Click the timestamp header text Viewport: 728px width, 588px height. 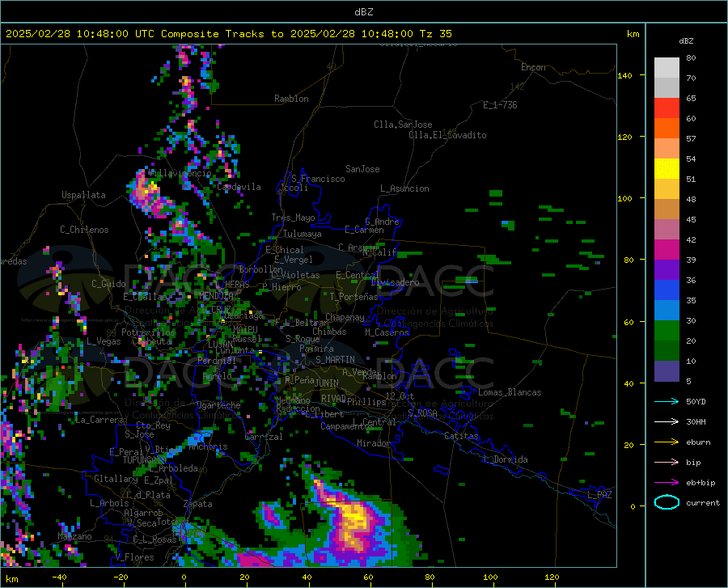(x=228, y=34)
